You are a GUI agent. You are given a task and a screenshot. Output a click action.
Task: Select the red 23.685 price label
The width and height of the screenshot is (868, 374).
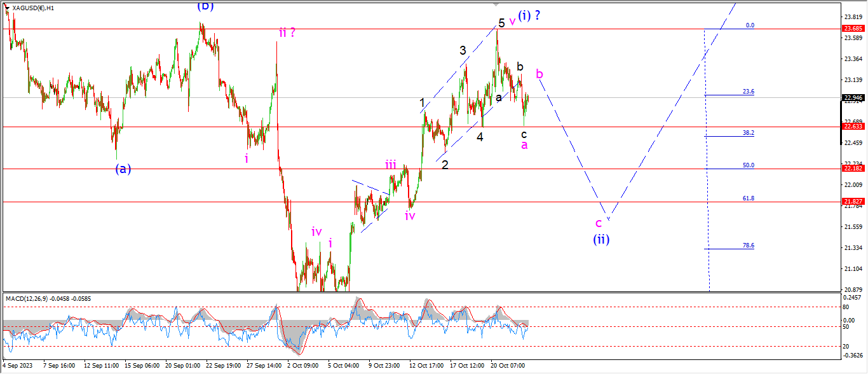pyautogui.click(x=851, y=29)
